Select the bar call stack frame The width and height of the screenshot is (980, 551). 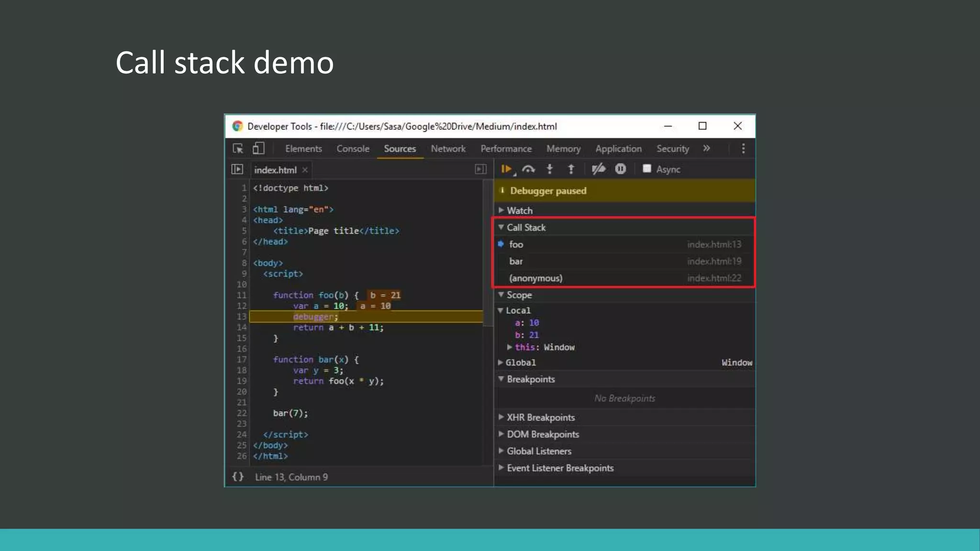(x=516, y=261)
